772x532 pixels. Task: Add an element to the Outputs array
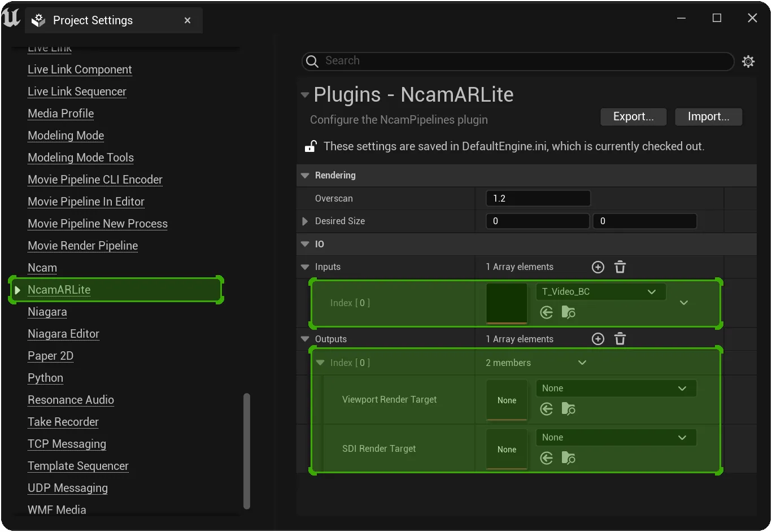click(598, 339)
